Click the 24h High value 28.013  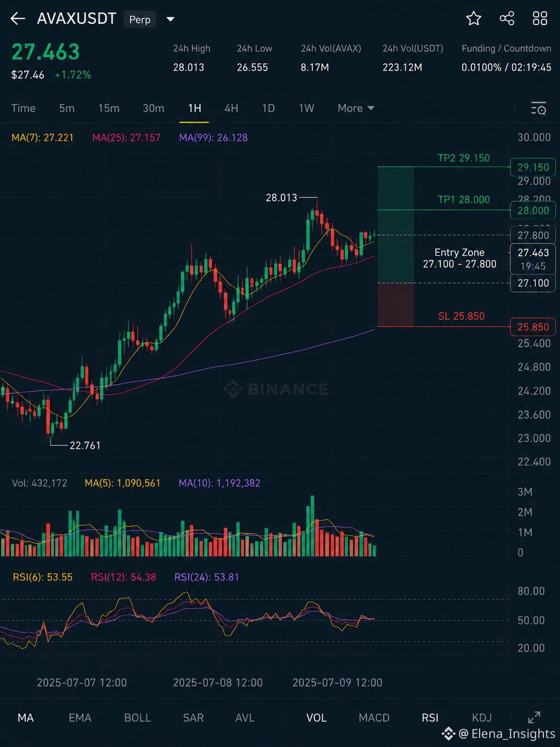pyautogui.click(x=188, y=68)
